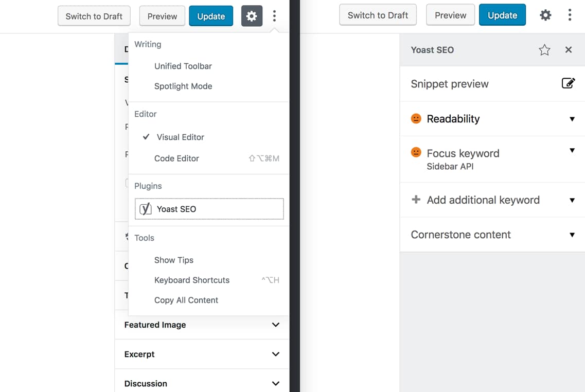The image size is (585, 392).
Task: Expand the Readability analysis section
Action: coord(572,118)
